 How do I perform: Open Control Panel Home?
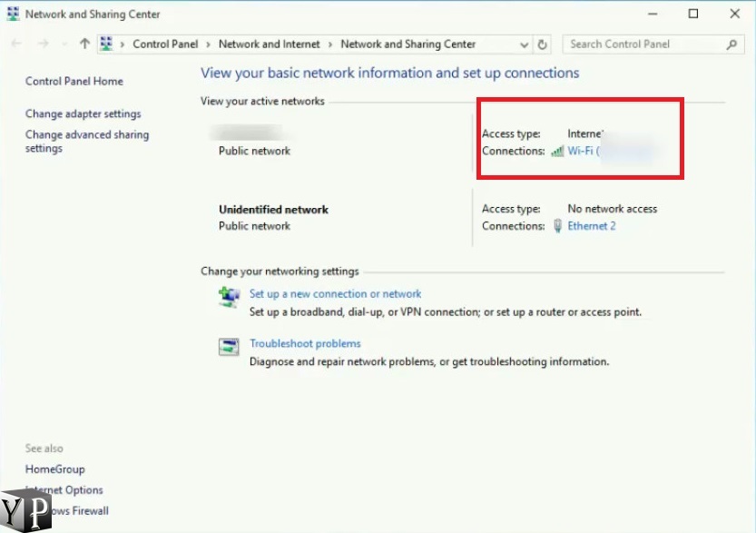click(74, 81)
